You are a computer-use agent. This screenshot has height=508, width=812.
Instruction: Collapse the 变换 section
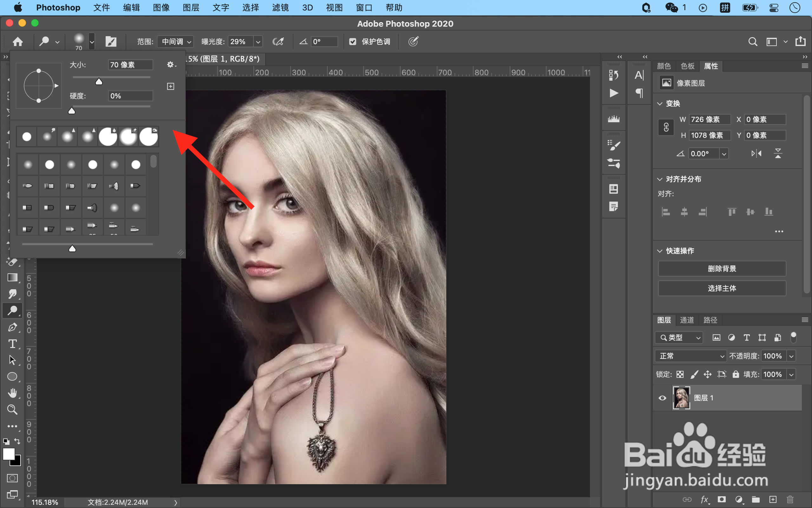pyautogui.click(x=660, y=104)
